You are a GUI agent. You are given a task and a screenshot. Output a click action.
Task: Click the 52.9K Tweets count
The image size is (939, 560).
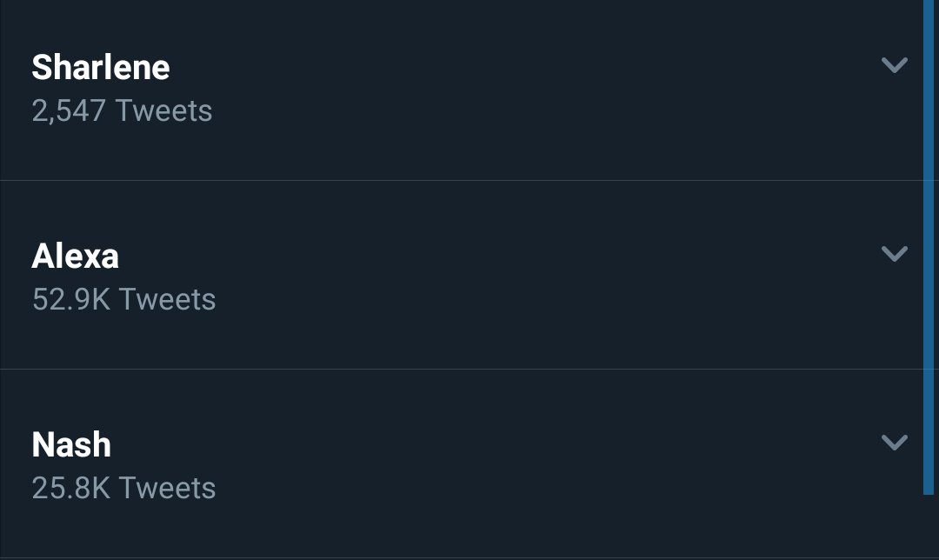click(x=124, y=299)
